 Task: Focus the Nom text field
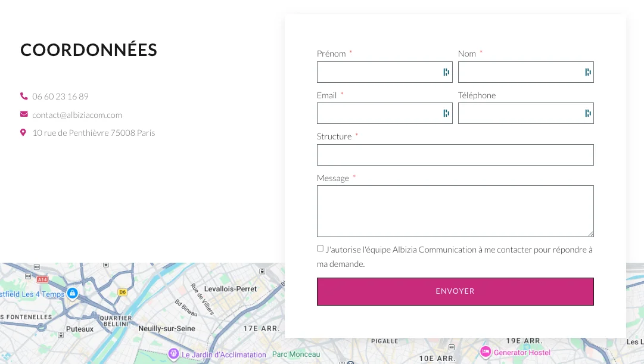(x=525, y=72)
